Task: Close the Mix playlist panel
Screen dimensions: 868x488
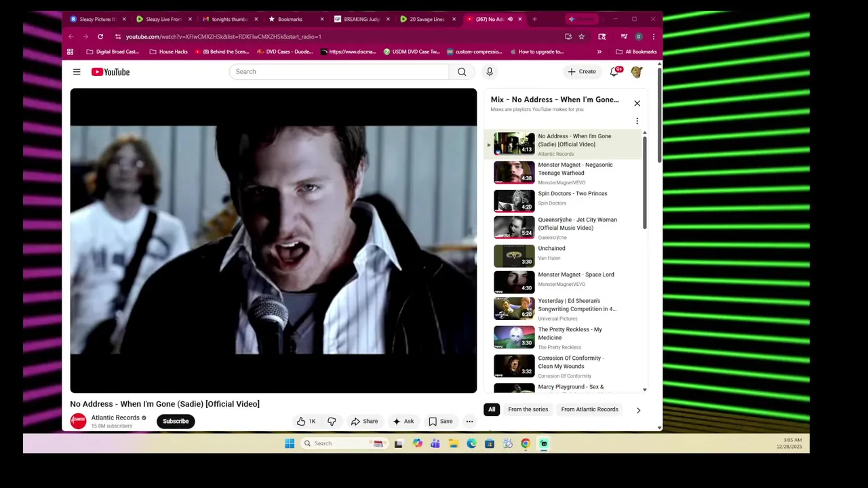Action: pyautogui.click(x=637, y=104)
